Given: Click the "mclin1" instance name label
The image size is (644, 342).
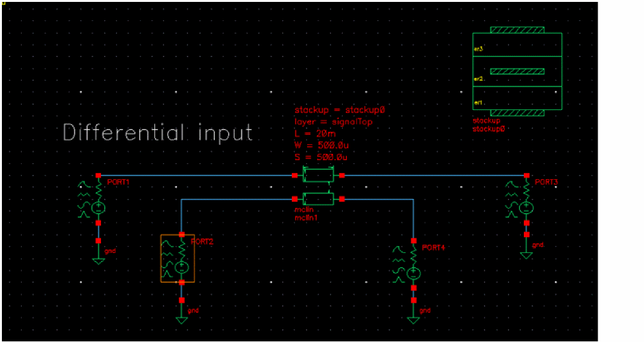Looking at the screenshot, I should pyautogui.click(x=306, y=218).
